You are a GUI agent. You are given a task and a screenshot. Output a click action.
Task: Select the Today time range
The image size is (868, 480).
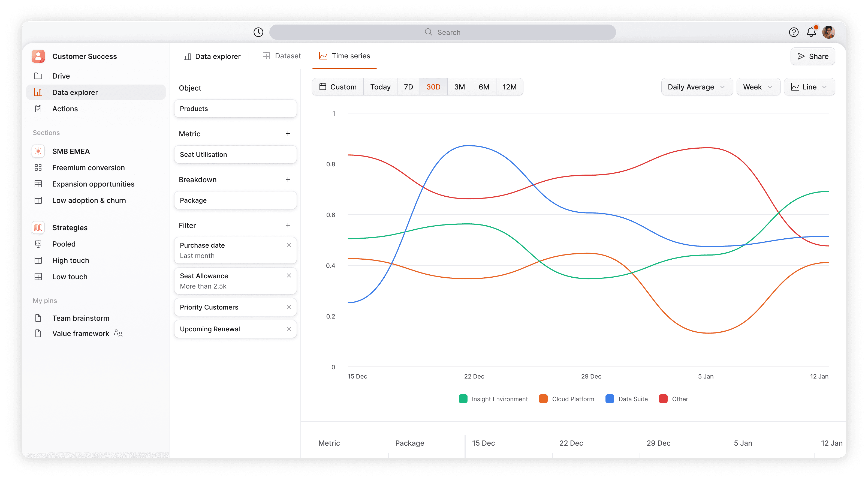coord(380,87)
